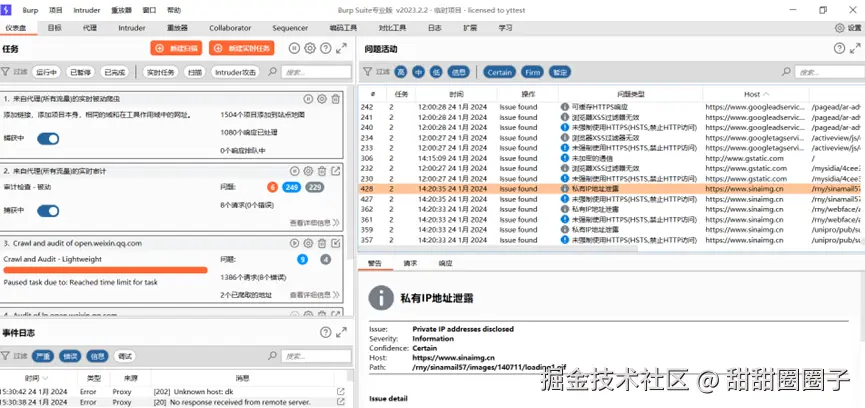Viewport: 865px width, 408px height.
Task: Toggle capture switch for task 2
Action: (48, 211)
